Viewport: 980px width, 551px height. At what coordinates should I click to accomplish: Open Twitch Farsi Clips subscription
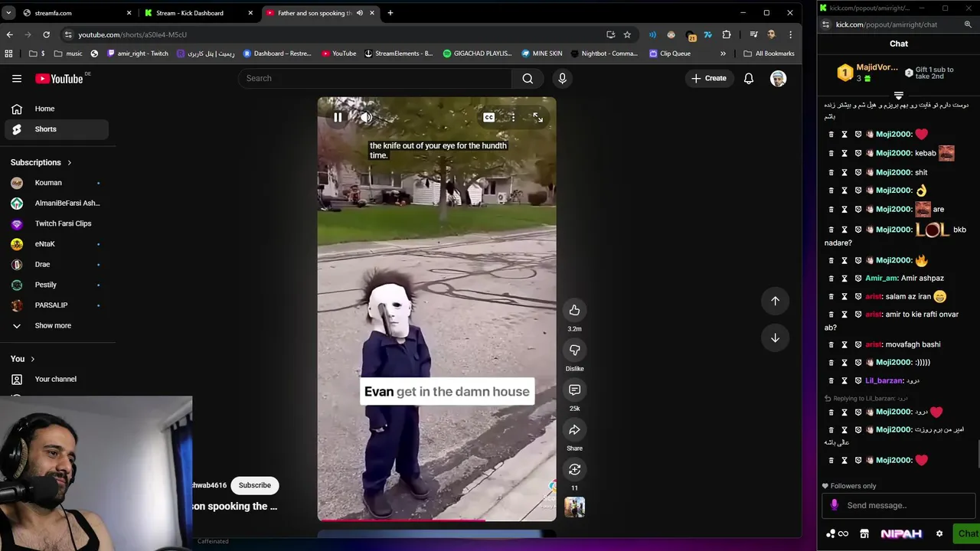57,223
